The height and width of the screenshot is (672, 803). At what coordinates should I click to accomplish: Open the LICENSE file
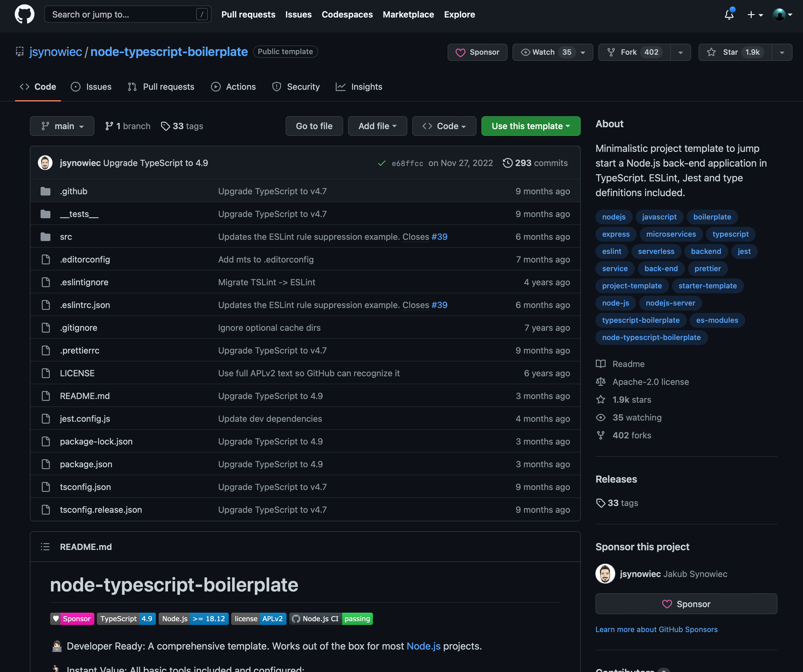click(x=77, y=373)
